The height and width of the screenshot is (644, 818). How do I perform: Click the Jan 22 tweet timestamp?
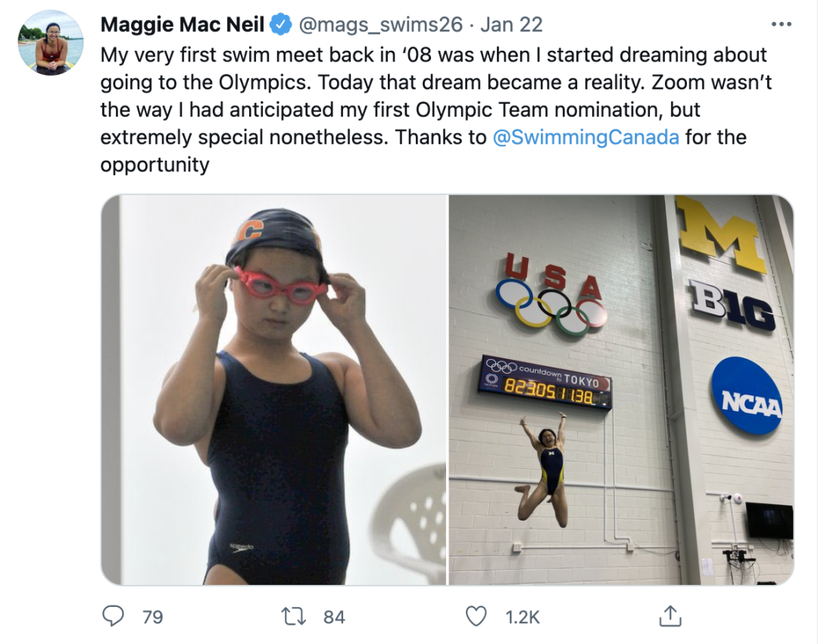coord(511,25)
